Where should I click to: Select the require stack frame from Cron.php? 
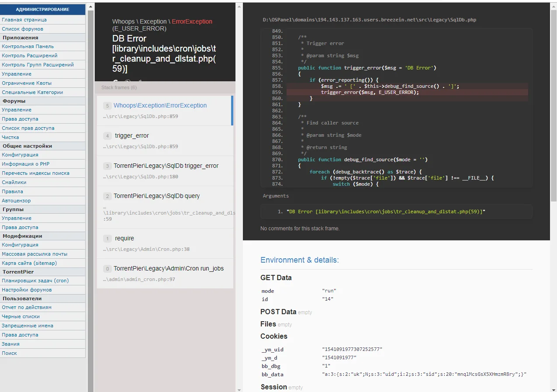[165, 243]
